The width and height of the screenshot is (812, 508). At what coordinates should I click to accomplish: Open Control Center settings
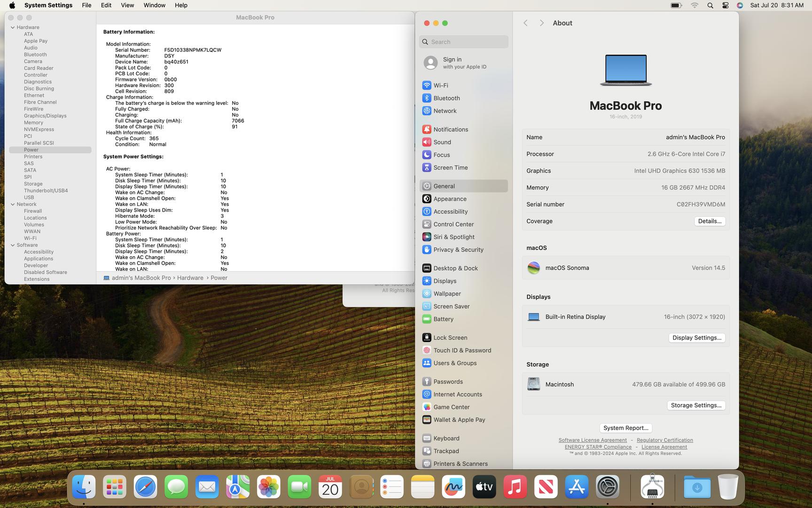[x=463, y=224]
